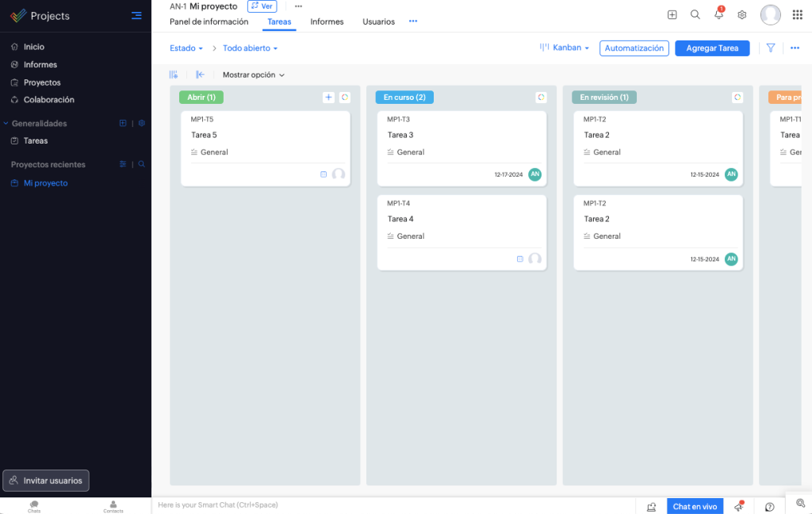This screenshot has height=514, width=812.
Task: Open the Kanban view selector dropdown
Action: coord(565,48)
